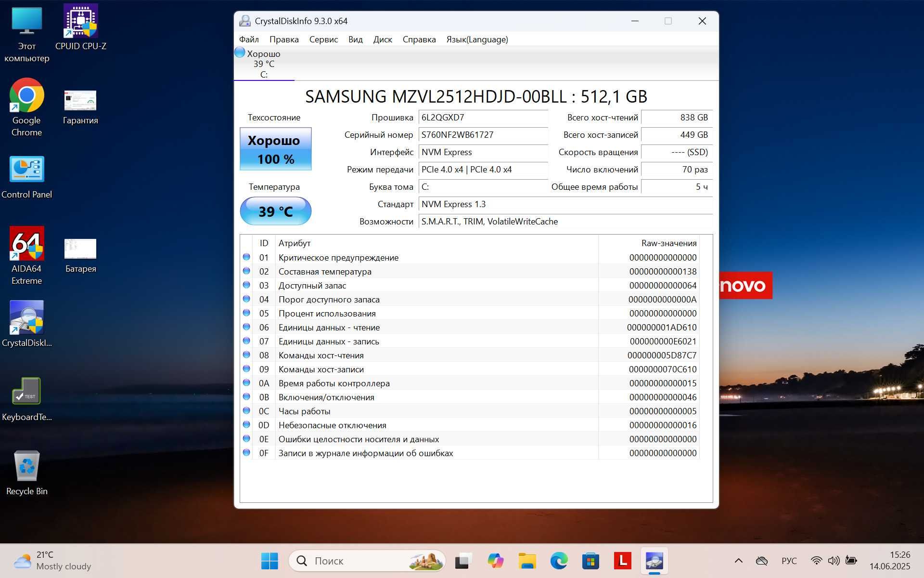Click the 39 °C temperature button
The width and height of the screenshot is (924, 578).
(275, 211)
